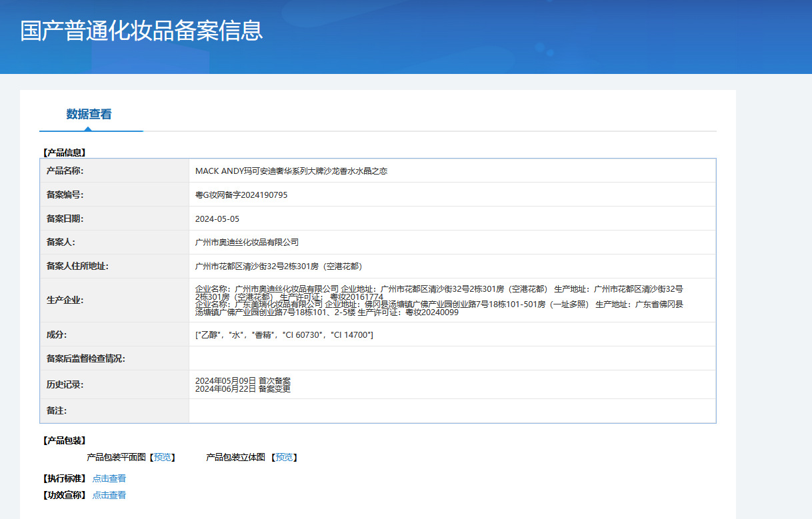Click the 生产企业 row label
Image resolution: width=812 pixels, height=519 pixels.
pyautogui.click(x=65, y=300)
